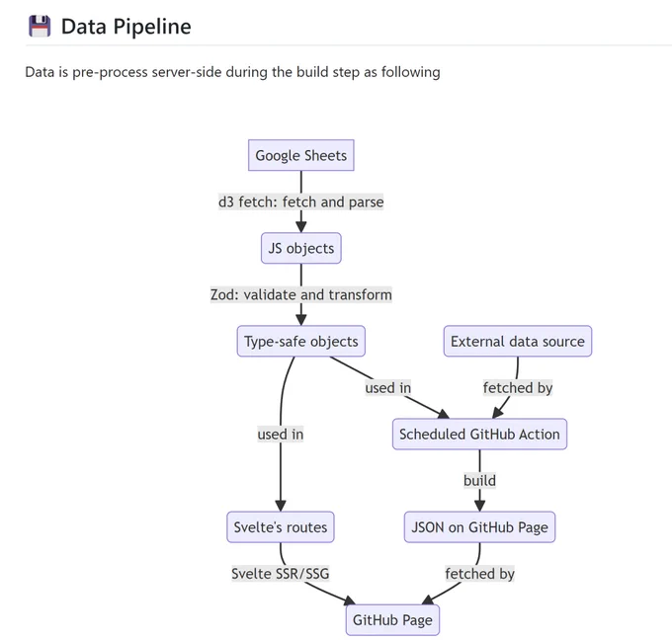Screen dimensions: 672x640
Task: Click the Svelte's routes node
Action: (x=281, y=526)
